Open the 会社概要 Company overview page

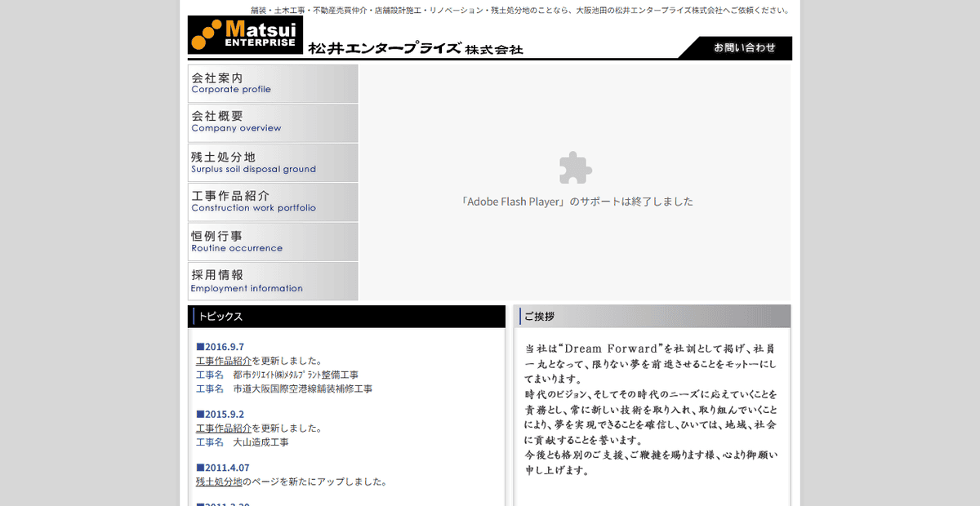(273, 122)
